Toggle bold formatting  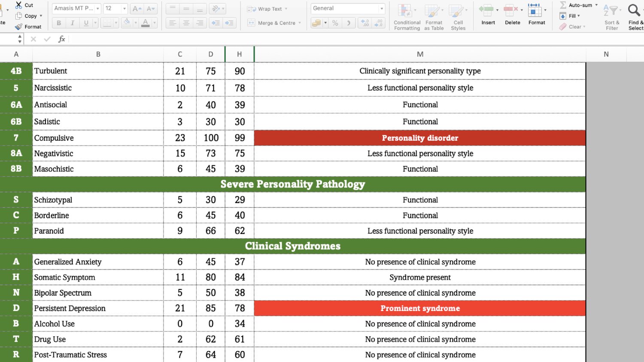tap(59, 23)
